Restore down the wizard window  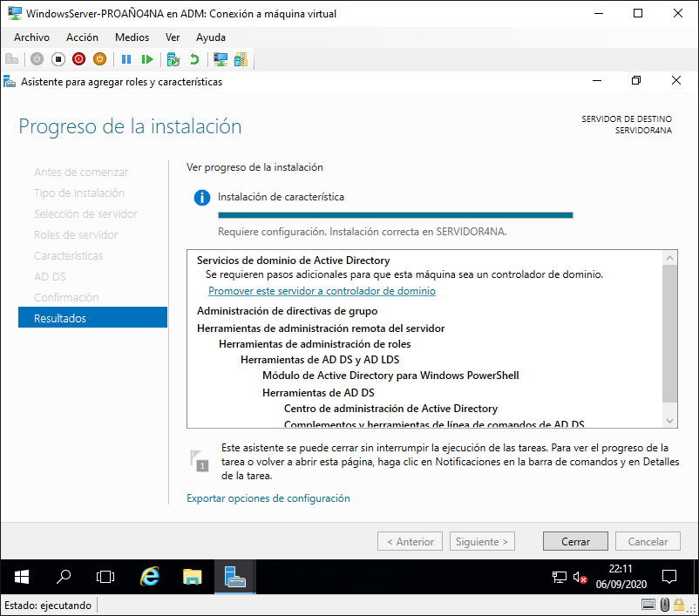[636, 81]
